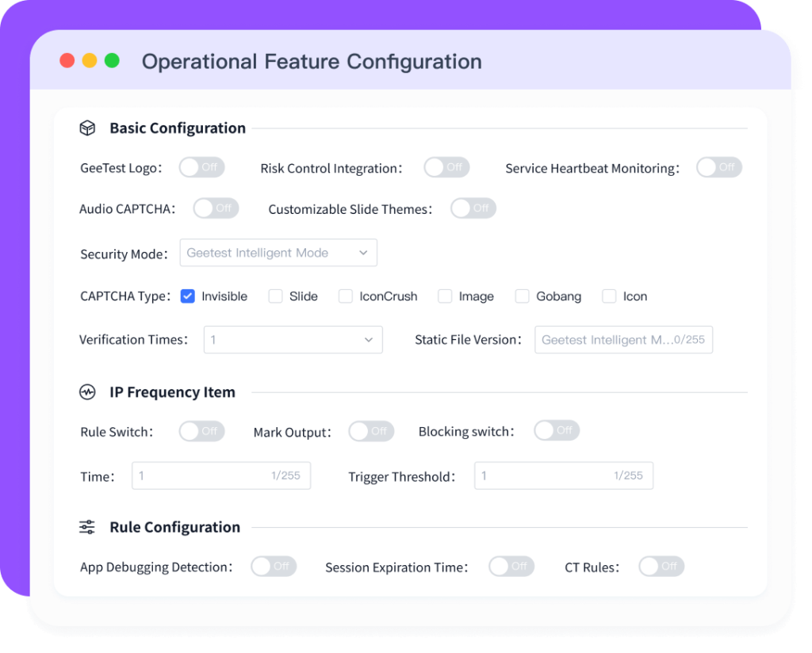Image resolution: width=812 pixels, height=653 pixels.
Task: Enable Risk Control Integration toggle
Action: pos(446,167)
